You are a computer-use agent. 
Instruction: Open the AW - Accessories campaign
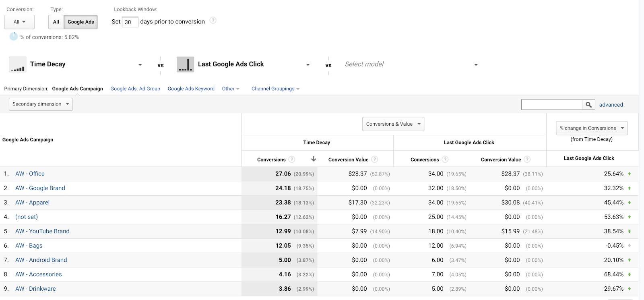pyautogui.click(x=39, y=275)
